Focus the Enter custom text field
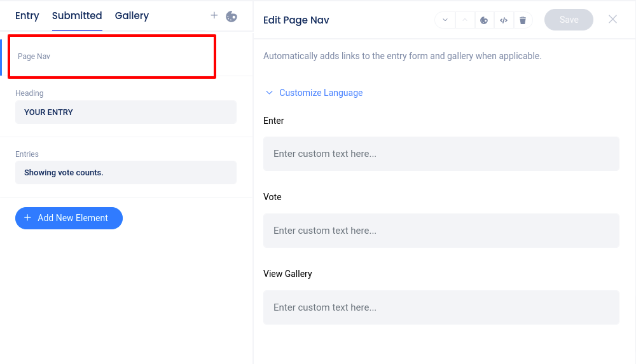The height and width of the screenshot is (364, 636). (441, 154)
